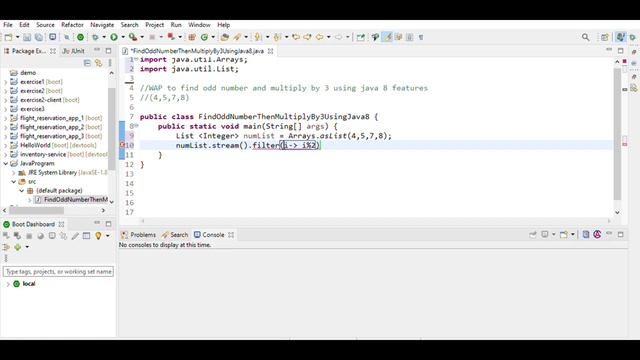The height and width of the screenshot is (360, 640).
Task: Expand JRE System Library node
Action: (x=13, y=173)
